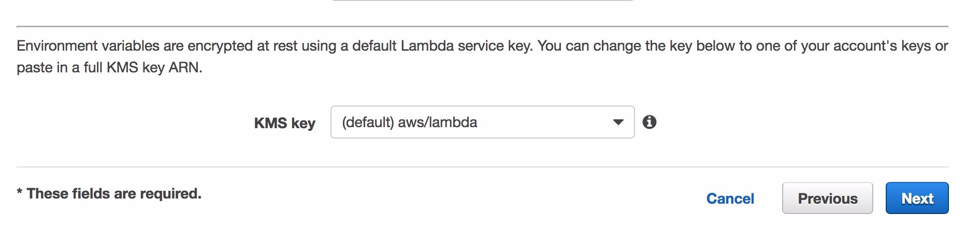980x229 pixels.
Task: Click the info icon beside KMS key
Action: point(649,122)
